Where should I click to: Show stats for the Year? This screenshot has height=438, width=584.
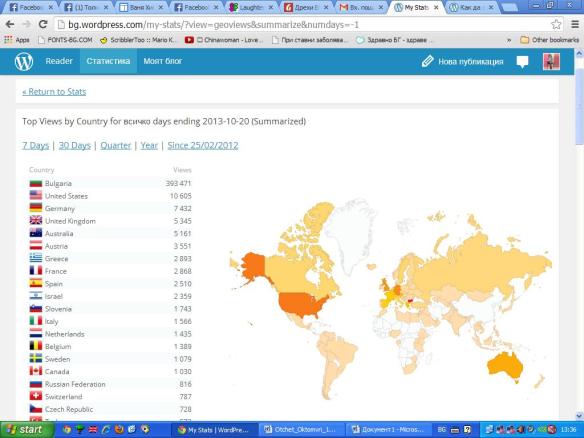pyautogui.click(x=149, y=145)
